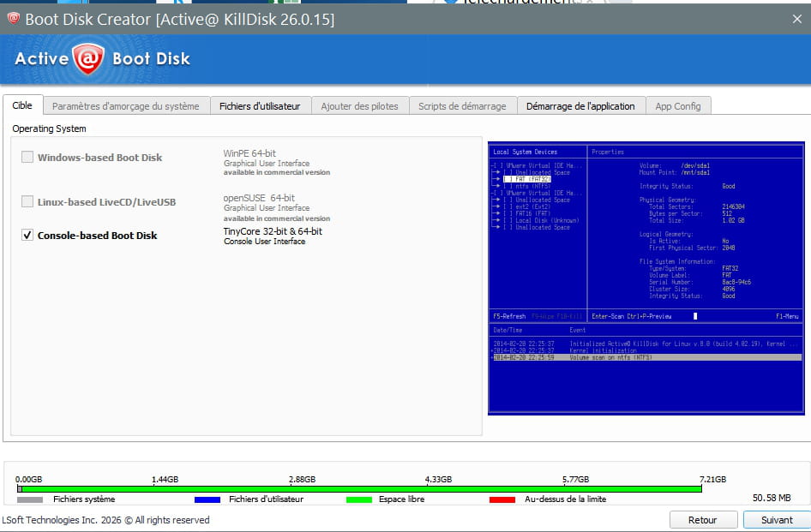Close the Boot Disk Creator window

click(x=797, y=18)
